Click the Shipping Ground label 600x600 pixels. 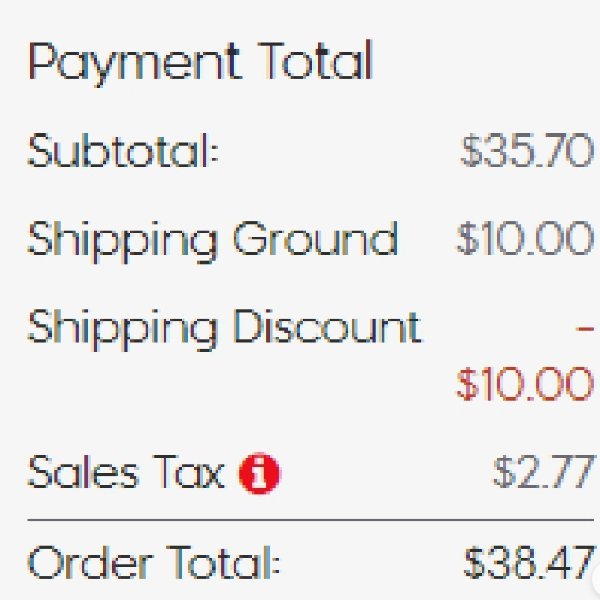(213, 241)
